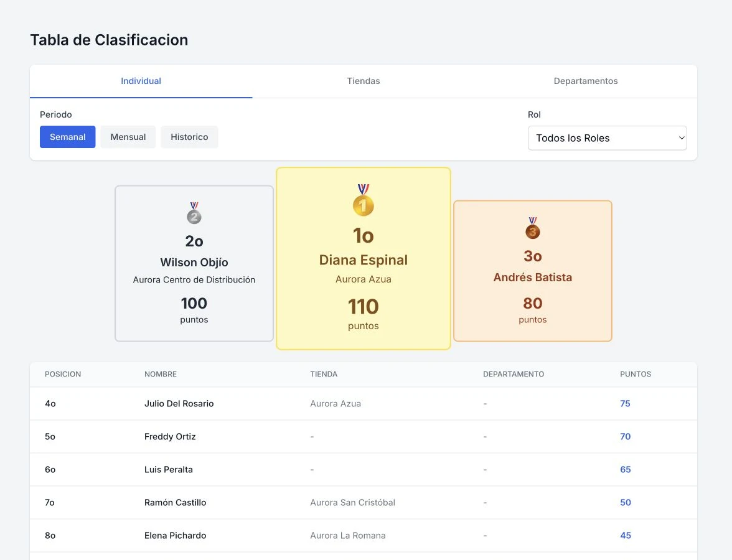Click the POSICION column header
The height and width of the screenshot is (560, 732).
[x=63, y=375]
